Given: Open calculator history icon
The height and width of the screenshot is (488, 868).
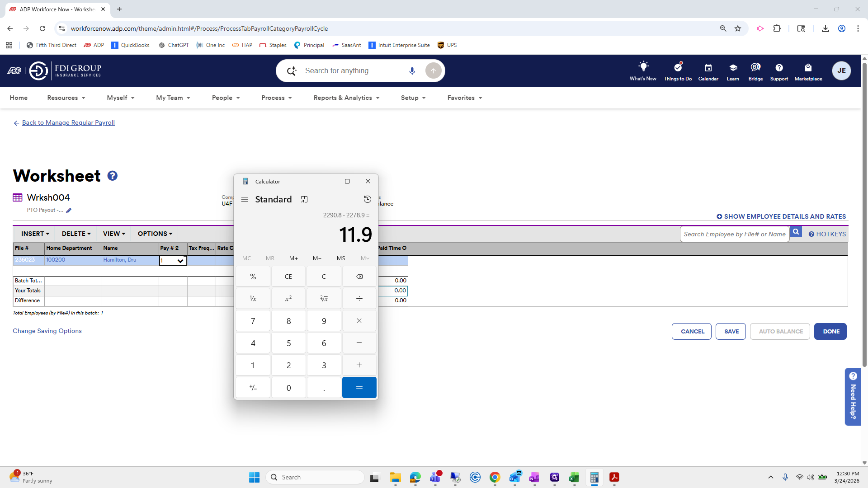Looking at the screenshot, I should pos(367,199).
